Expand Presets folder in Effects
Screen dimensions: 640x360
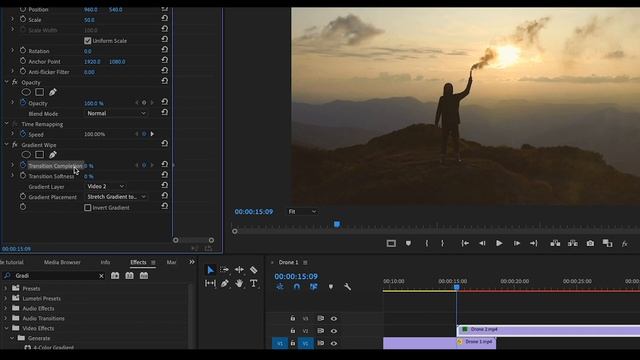click(5, 288)
